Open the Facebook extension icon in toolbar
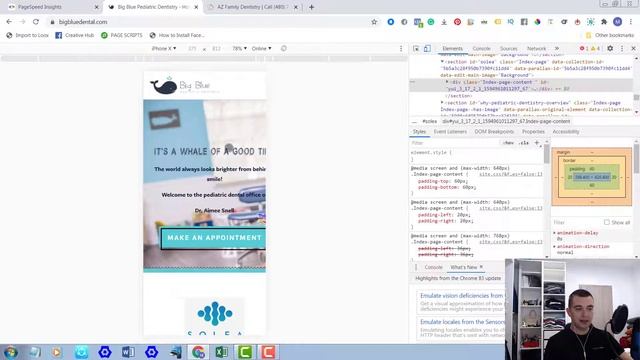 click(524, 22)
